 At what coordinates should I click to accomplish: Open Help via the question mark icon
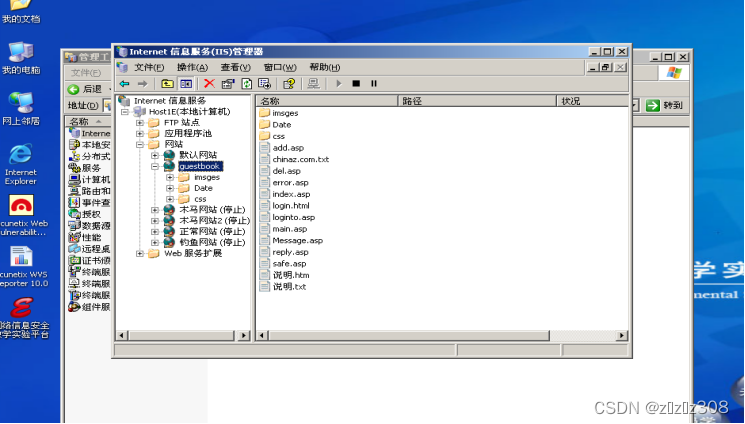(x=289, y=84)
